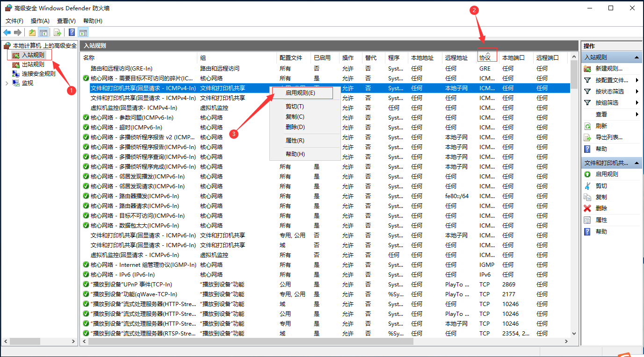Image resolution: width=644 pixels, height=357 pixels.
Task: Click the fe80::/64 remote address cell
Action: (x=457, y=196)
